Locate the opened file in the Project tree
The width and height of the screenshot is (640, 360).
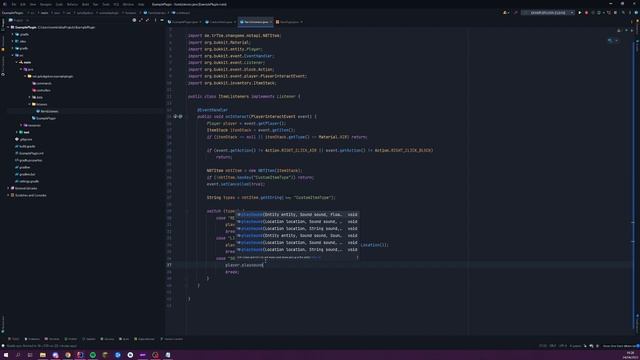134,20
